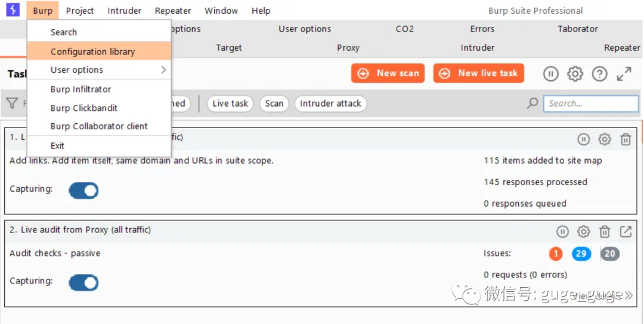Open the Burp menu
The image size is (644, 324).
tap(43, 11)
